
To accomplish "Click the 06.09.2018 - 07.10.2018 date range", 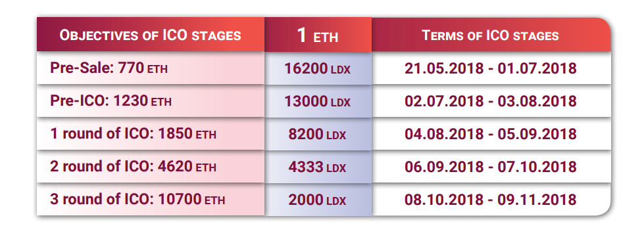I will (491, 166).
